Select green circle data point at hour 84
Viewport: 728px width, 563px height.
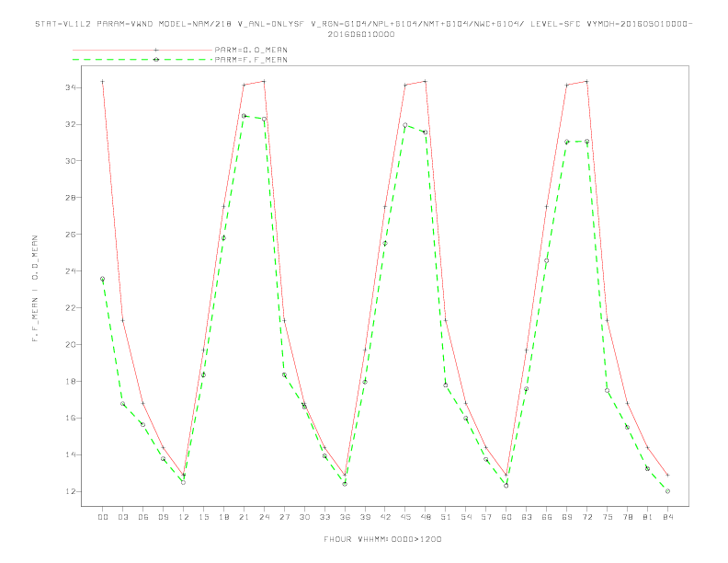pyautogui.click(x=667, y=491)
